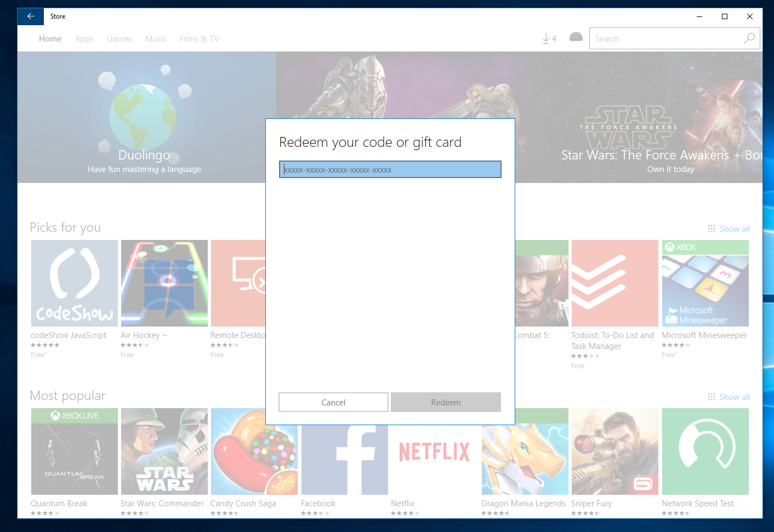Viewport: 774px width, 532px height.
Task: Open the Films & TV tab
Action: pos(199,39)
